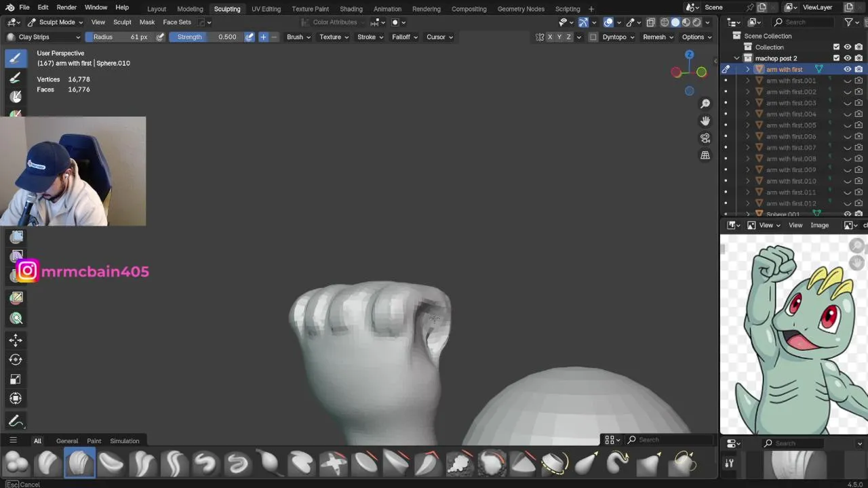This screenshot has width=868, height=488.
Task: Click the new scene copy icon
Action: click(762, 7)
